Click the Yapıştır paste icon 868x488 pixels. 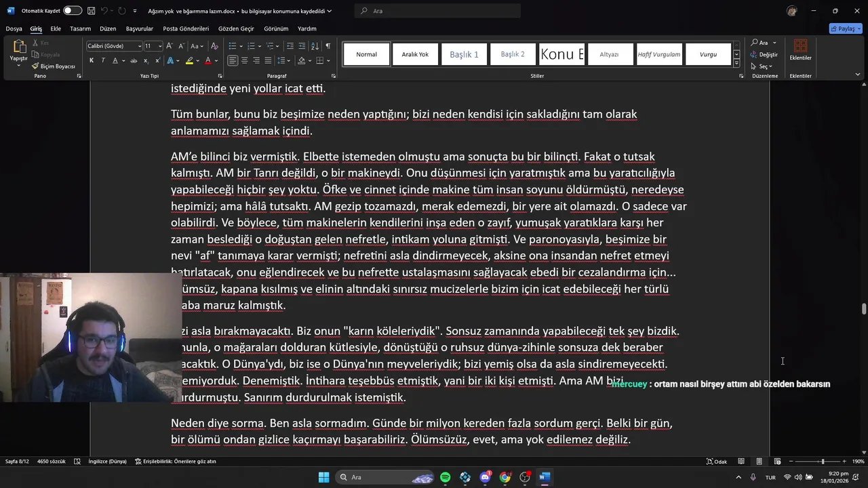click(x=18, y=47)
